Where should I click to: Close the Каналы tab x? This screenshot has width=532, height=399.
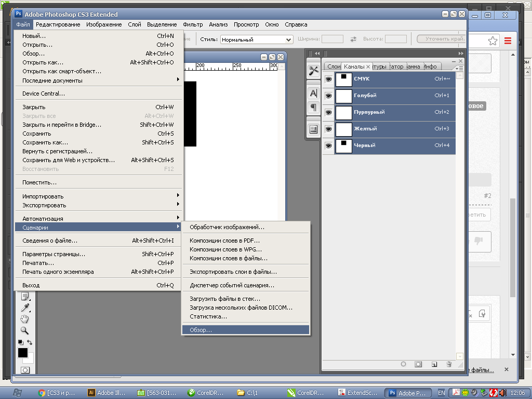(368, 66)
